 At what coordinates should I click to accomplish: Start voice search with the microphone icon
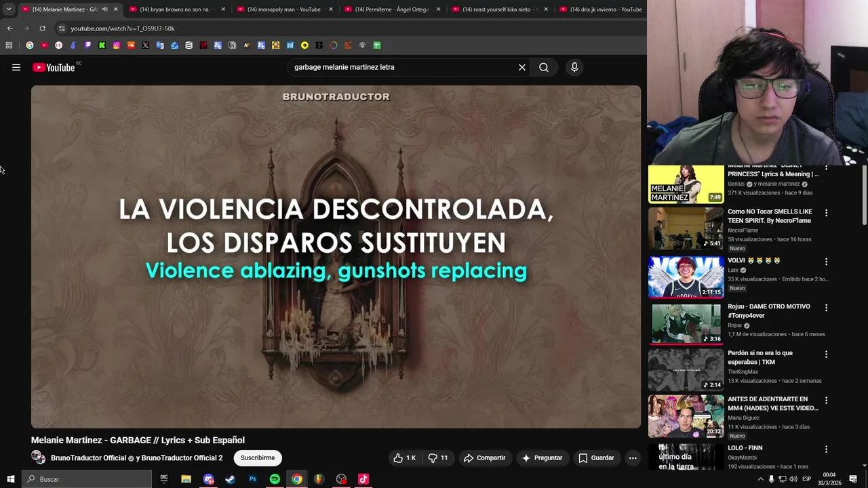click(x=574, y=67)
